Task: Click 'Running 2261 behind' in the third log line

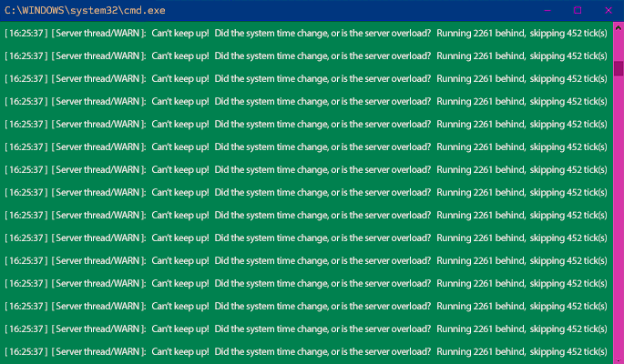Action: tap(481, 78)
